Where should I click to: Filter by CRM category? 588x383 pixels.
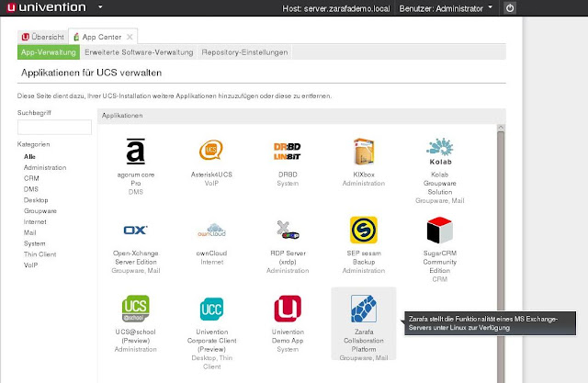[31, 178]
